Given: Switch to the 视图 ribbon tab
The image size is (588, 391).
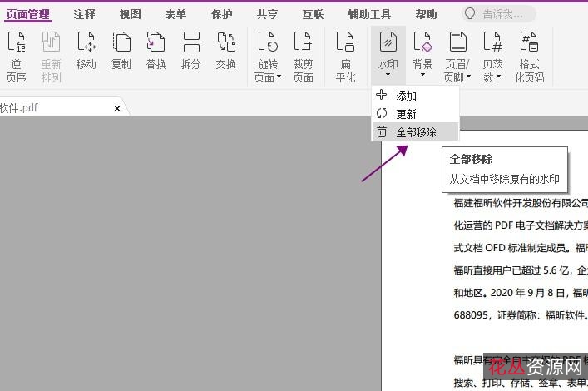Looking at the screenshot, I should click(130, 14).
